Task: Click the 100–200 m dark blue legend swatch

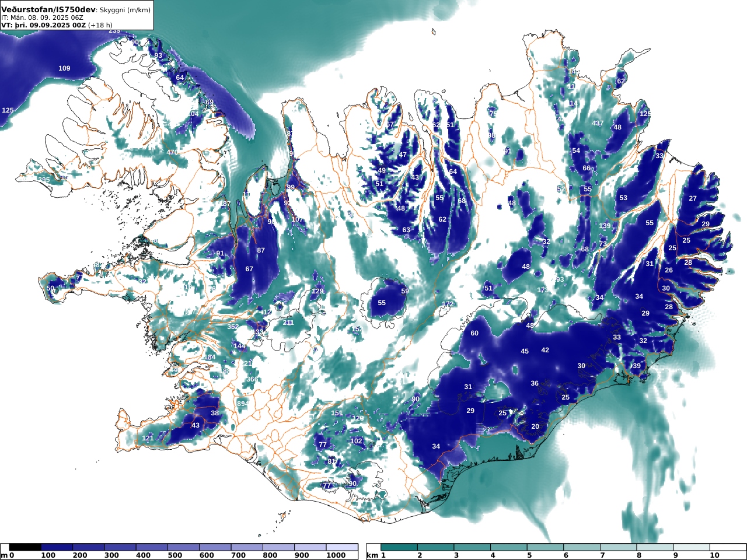Action: tap(57, 547)
